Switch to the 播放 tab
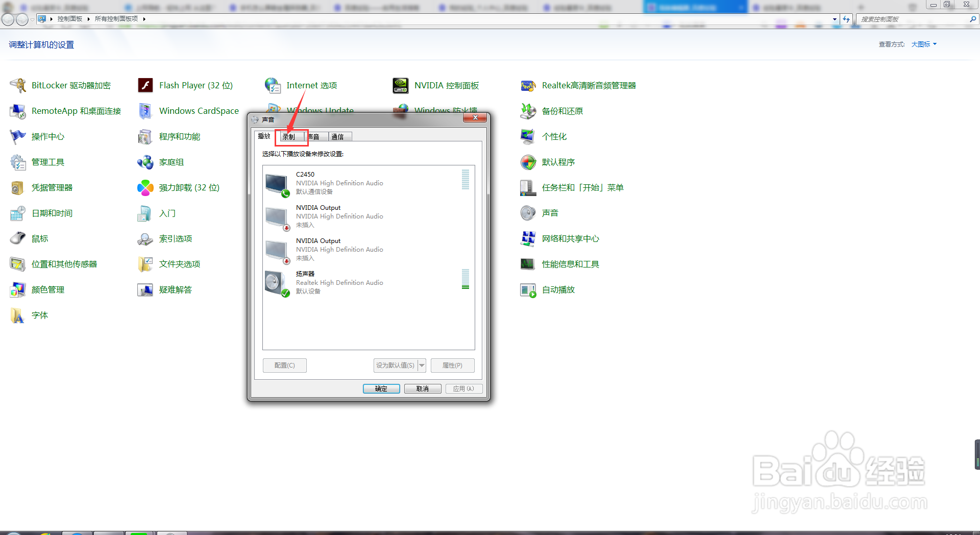This screenshot has height=535, width=980. [x=264, y=136]
